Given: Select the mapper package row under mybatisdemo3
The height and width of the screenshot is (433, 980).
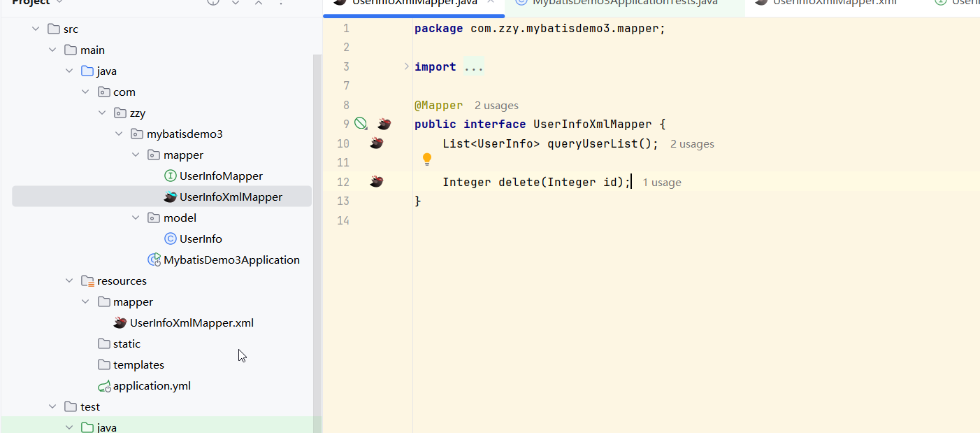Looking at the screenshot, I should 161,155.
